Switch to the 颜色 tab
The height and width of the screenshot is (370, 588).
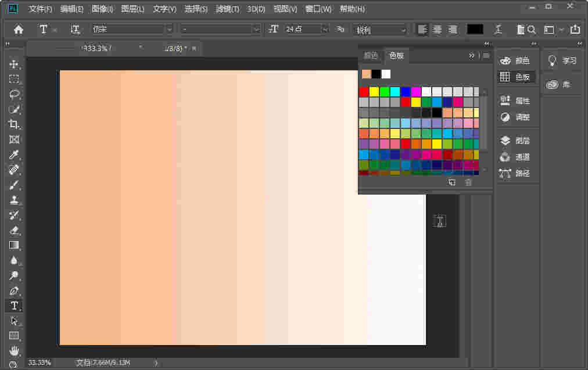(x=371, y=55)
